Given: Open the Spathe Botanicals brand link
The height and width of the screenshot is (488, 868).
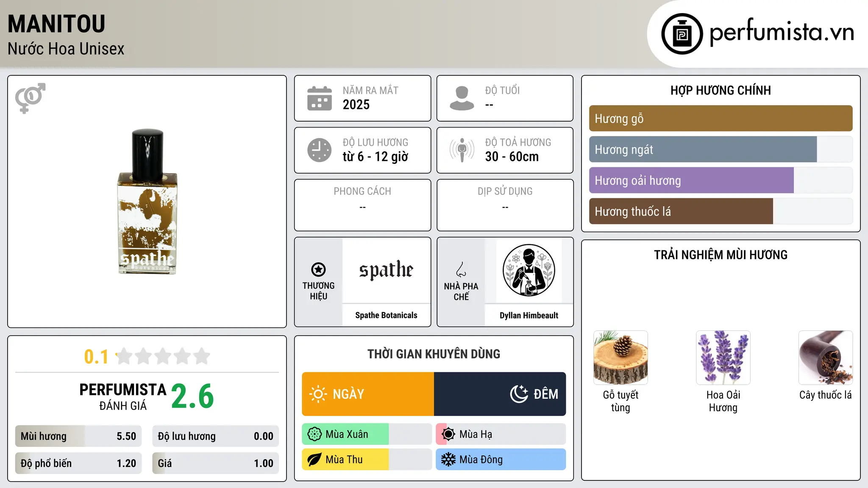Looking at the screenshot, I should [386, 315].
